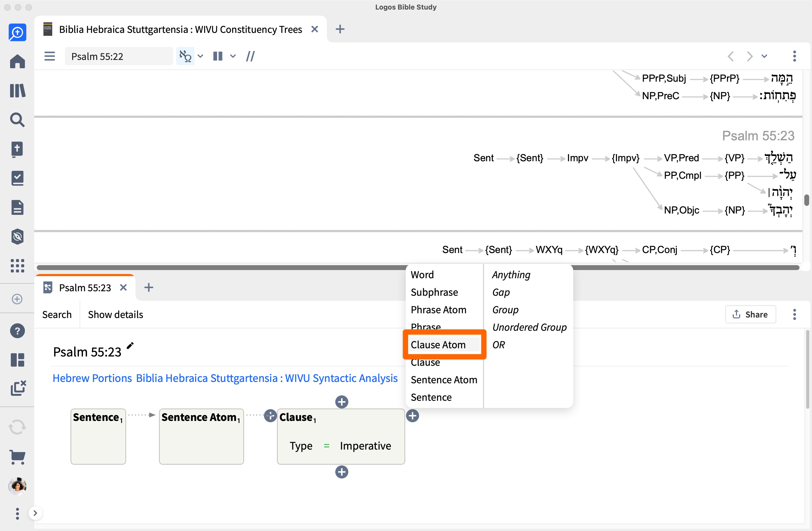Select the Psalm 55:23 query tab

coord(85,288)
